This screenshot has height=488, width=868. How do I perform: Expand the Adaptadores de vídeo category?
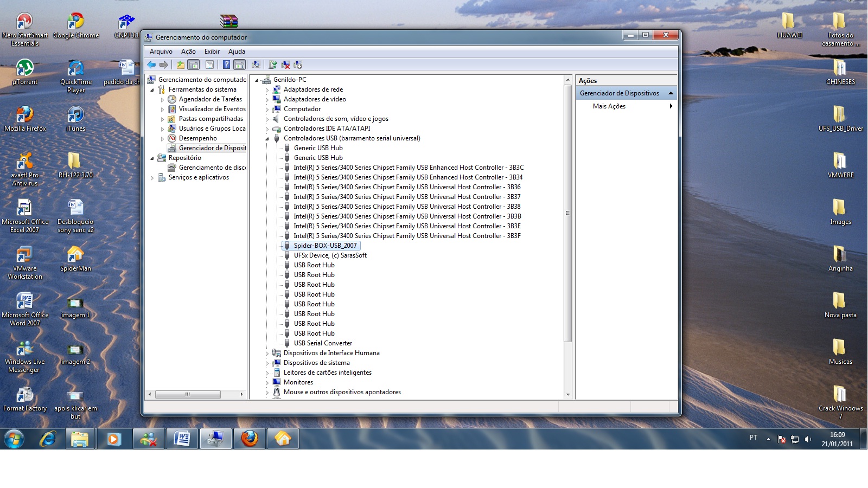[x=267, y=100]
